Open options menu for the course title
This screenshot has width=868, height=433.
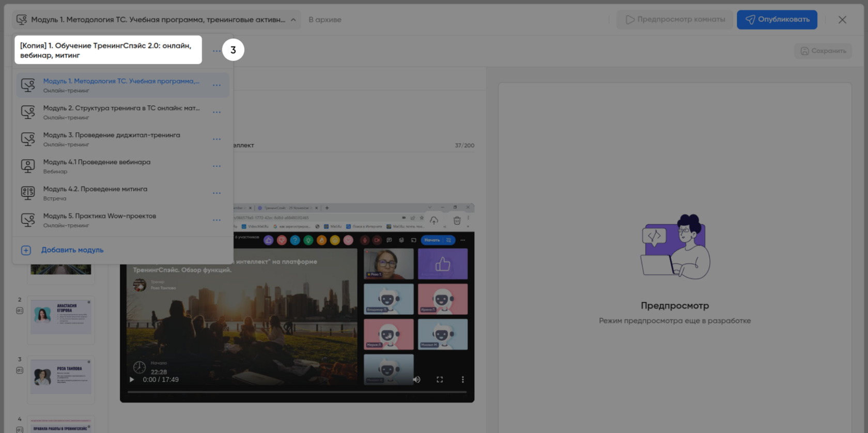click(216, 51)
